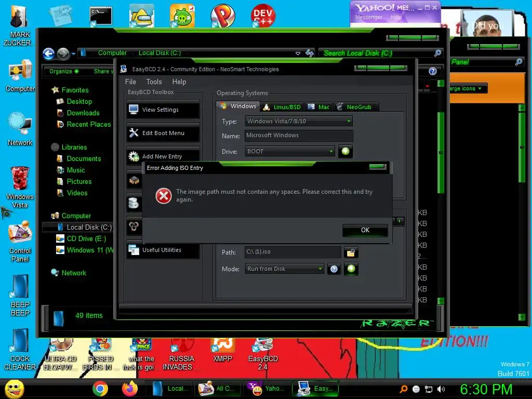
Task: Open the View Settings tool in EasyBCD
Action: (x=163, y=110)
